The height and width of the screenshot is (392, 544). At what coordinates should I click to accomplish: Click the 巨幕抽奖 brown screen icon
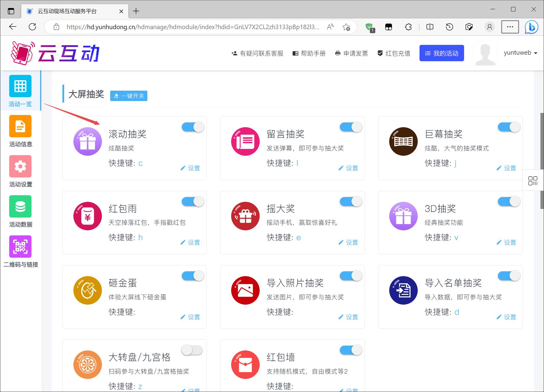403,141
